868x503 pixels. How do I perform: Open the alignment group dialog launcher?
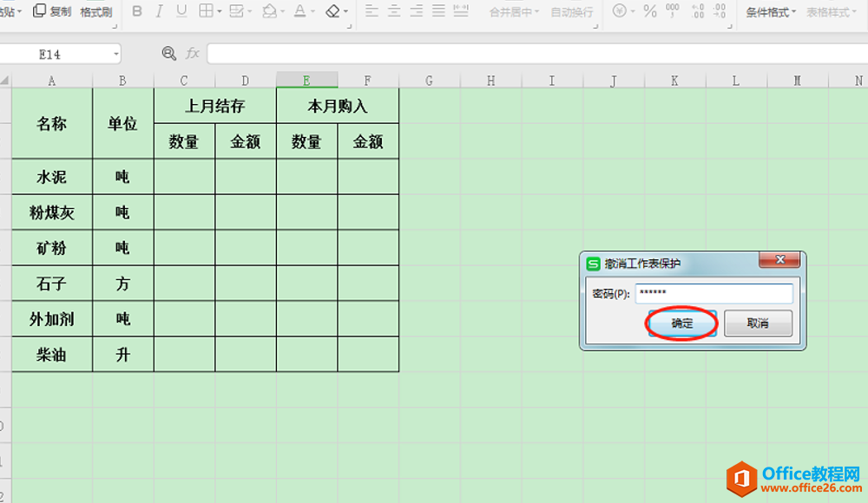click(596, 26)
